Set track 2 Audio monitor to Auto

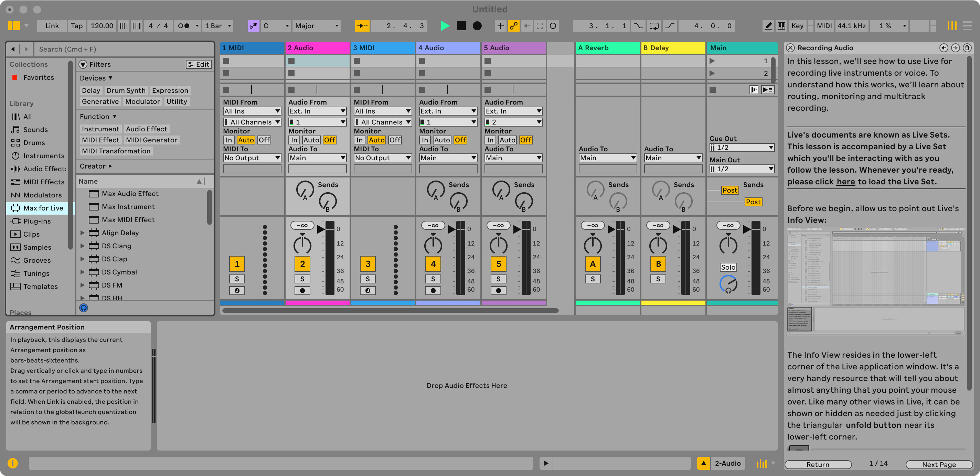pos(311,140)
